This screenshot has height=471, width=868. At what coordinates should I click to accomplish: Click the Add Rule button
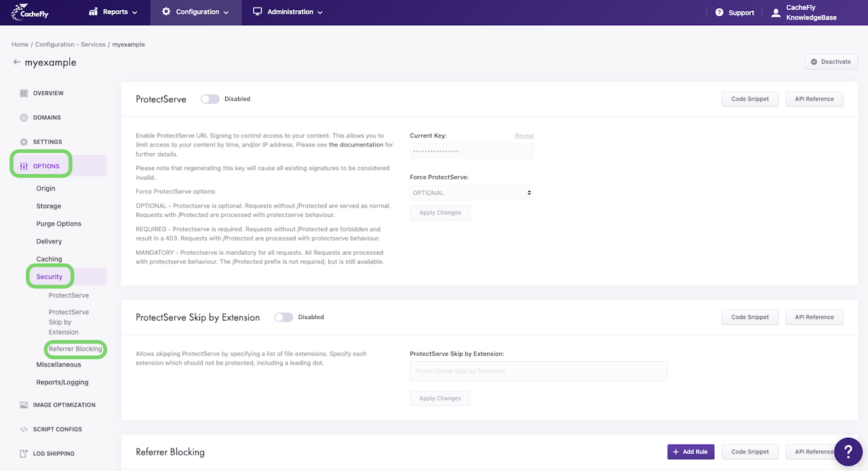coord(691,452)
